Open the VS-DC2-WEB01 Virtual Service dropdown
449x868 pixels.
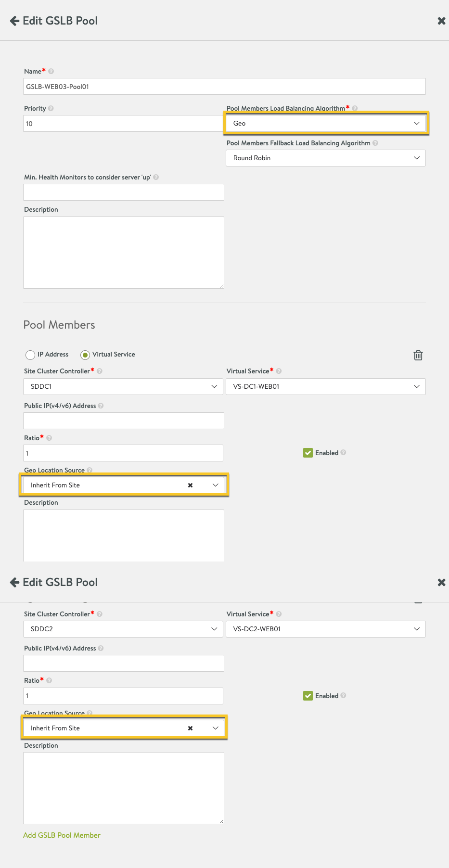pos(326,629)
